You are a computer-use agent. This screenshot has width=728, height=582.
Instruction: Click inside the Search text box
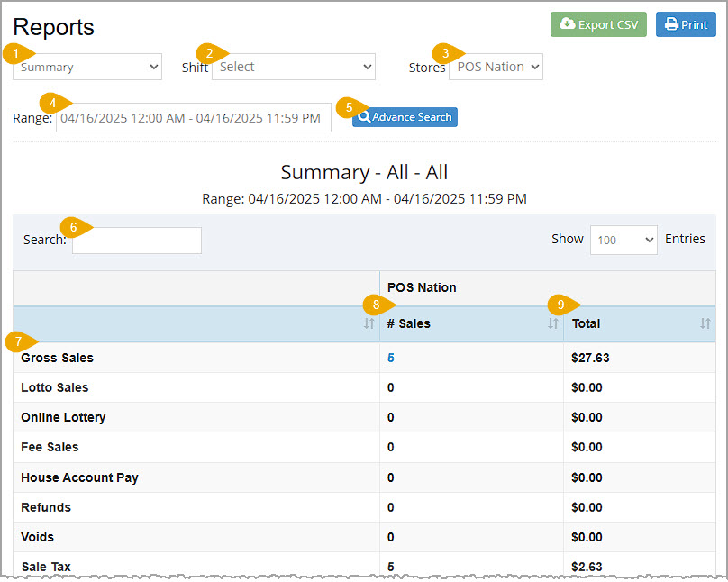(x=136, y=240)
